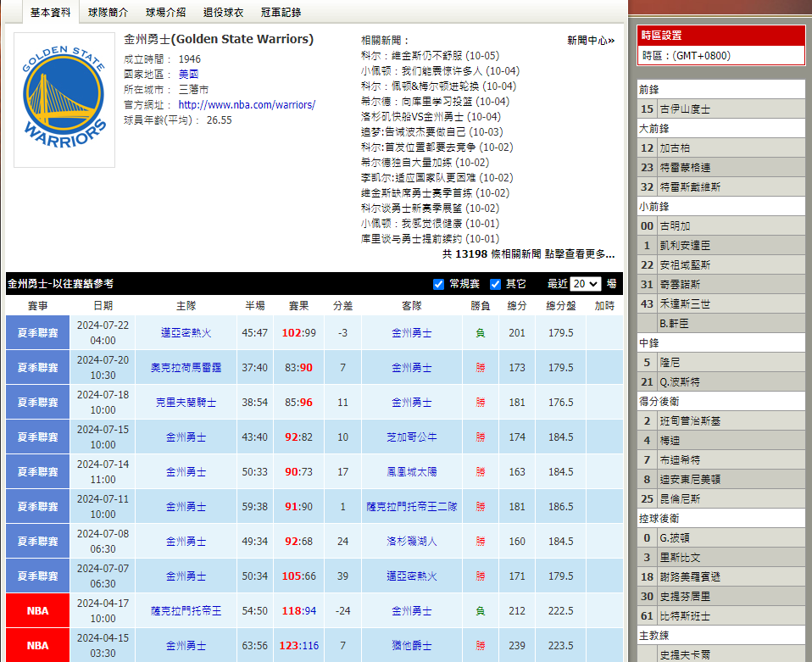Open 奧克拉荷馬雷霆 team link
This screenshot has height=662, width=812.
(x=186, y=368)
